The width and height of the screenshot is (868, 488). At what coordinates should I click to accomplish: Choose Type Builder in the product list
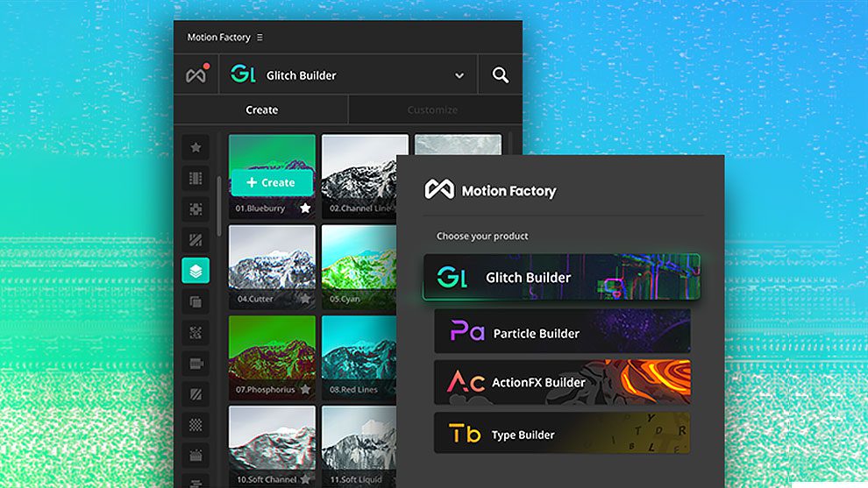(562, 433)
